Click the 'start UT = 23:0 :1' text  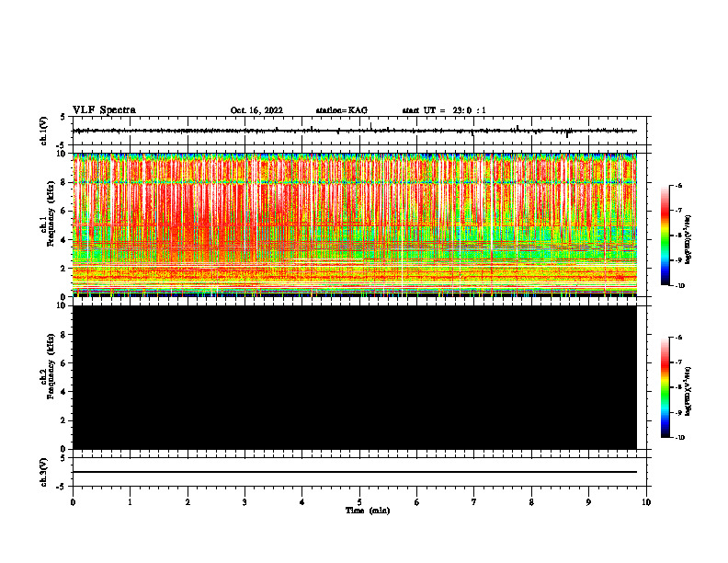pos(444,110)
